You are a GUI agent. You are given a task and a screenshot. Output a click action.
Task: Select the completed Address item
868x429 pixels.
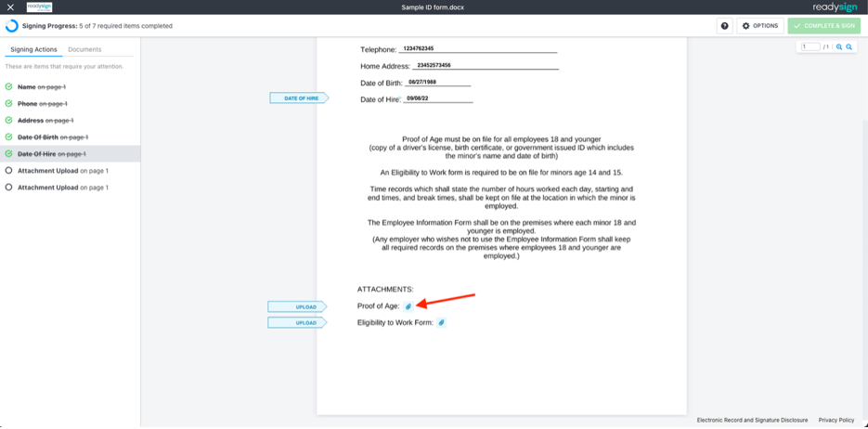71,120
